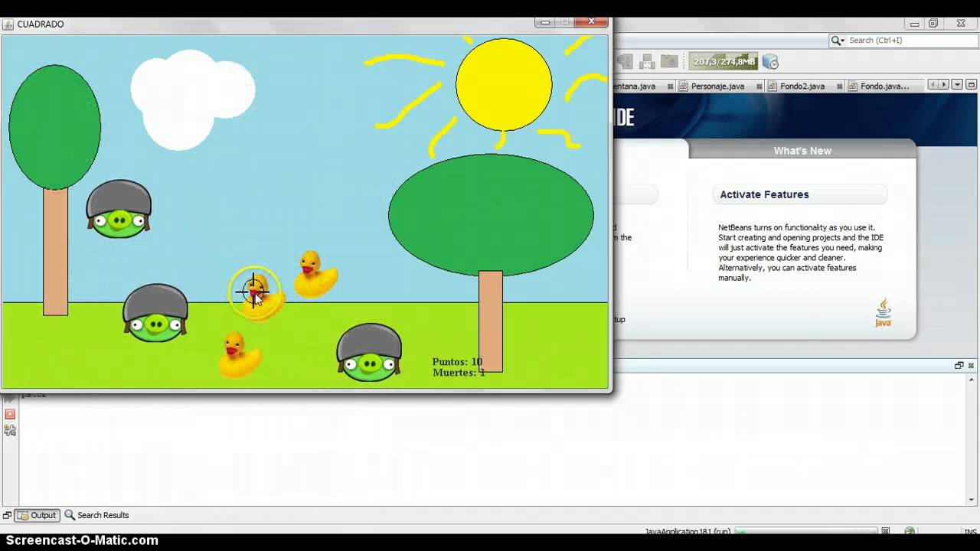Switch to the Fondo2.java tab
This screenshot has width=980, height=551.
pos(802,86)
